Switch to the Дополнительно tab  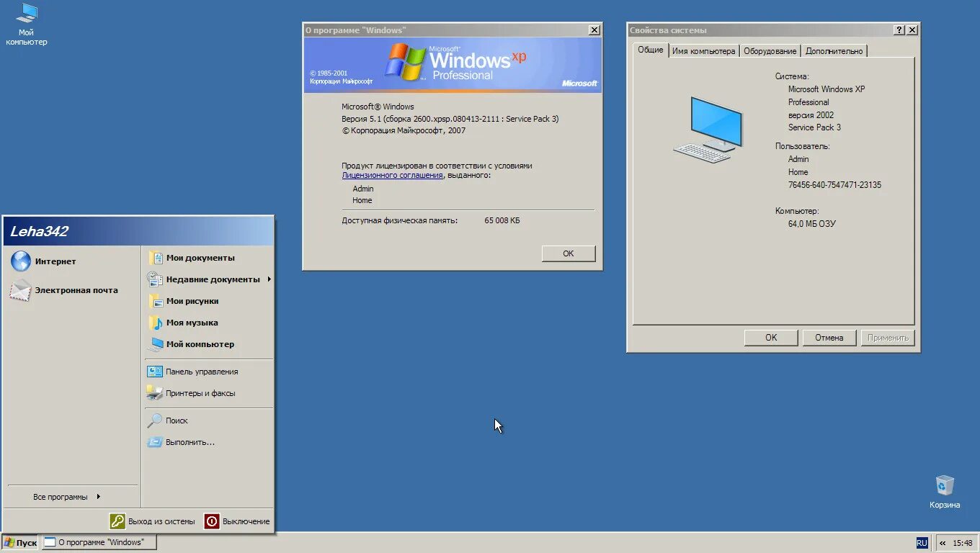click(x=834, y=51)
